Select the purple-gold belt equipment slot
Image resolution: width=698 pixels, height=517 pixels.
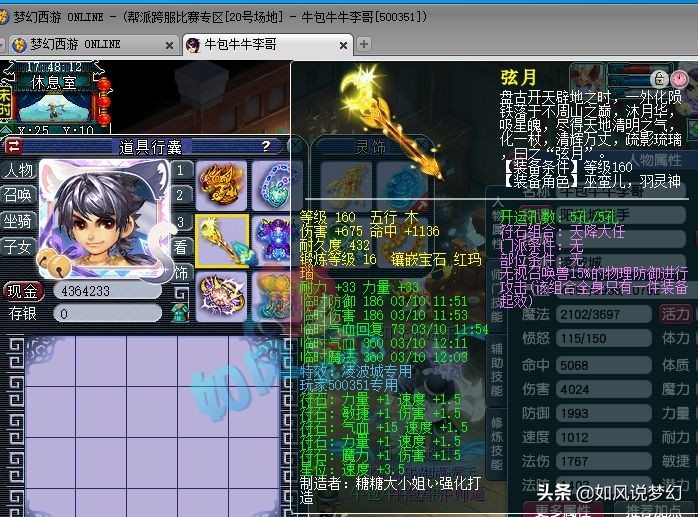coord(221,297)
